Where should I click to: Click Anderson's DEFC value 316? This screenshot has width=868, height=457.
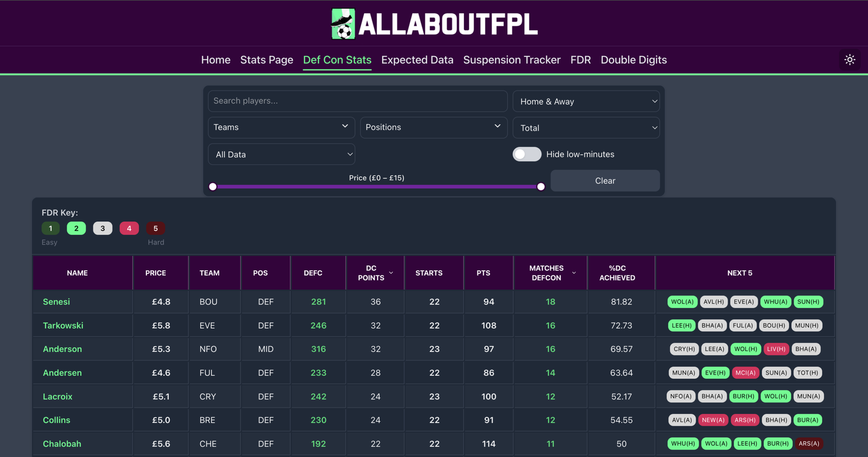[x=318, y=349]
